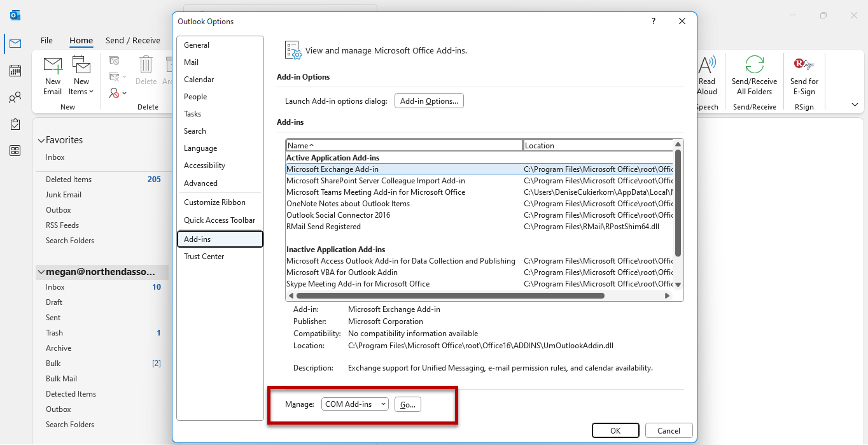Switch to the Send / Receive ribbon tab

pyautogui.click(x=134, y=40)
